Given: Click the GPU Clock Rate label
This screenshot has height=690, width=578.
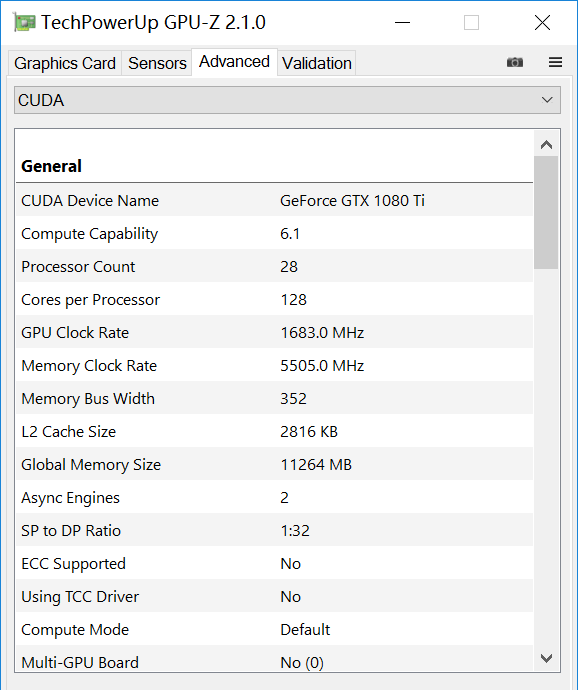Looking at the screenshot, I should coord(75,333).
